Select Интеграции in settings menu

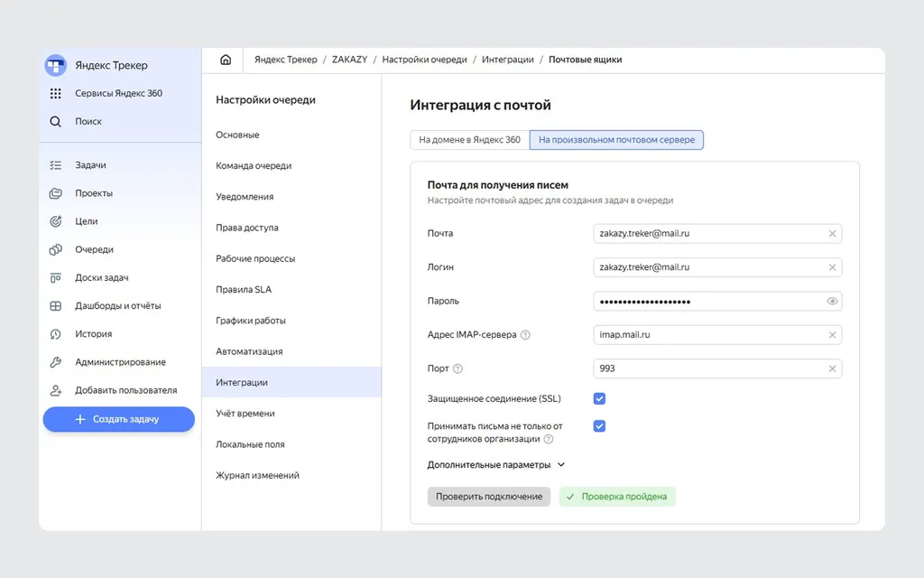pyautogui.click(x=291, y=382)
